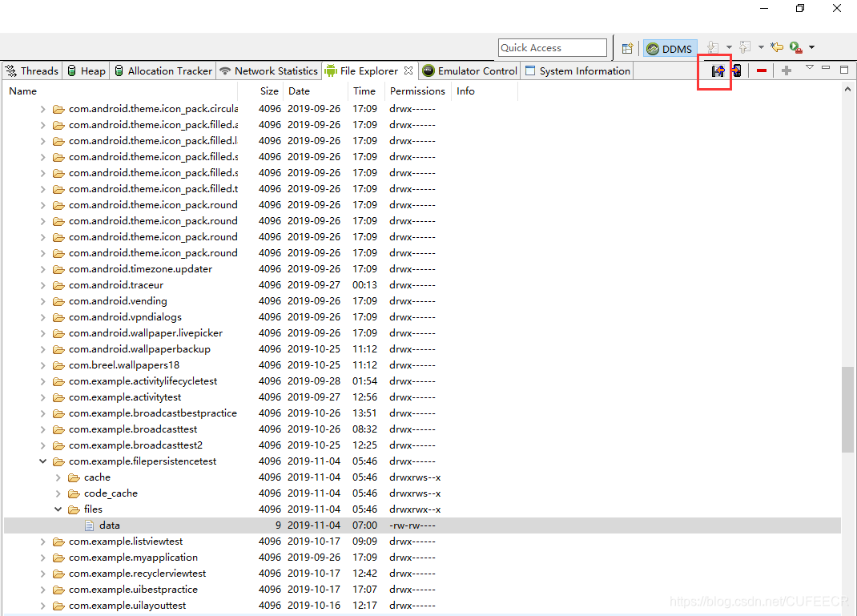The height and width of the screenshot is (616, 857).
Task: Click the -rw-rw---- permissions cell
Action: coord(412,525)
